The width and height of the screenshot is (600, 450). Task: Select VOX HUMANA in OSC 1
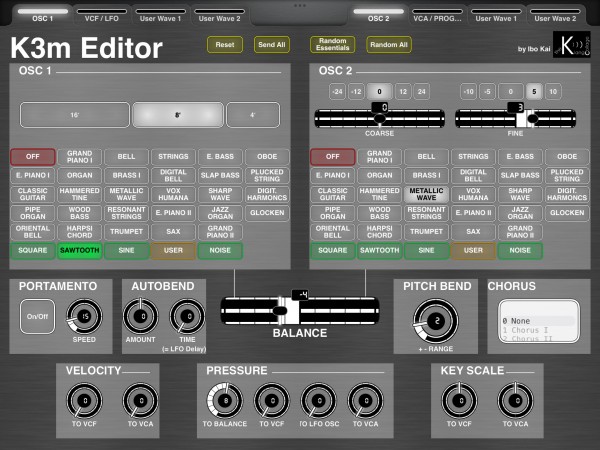click(173, 194)
